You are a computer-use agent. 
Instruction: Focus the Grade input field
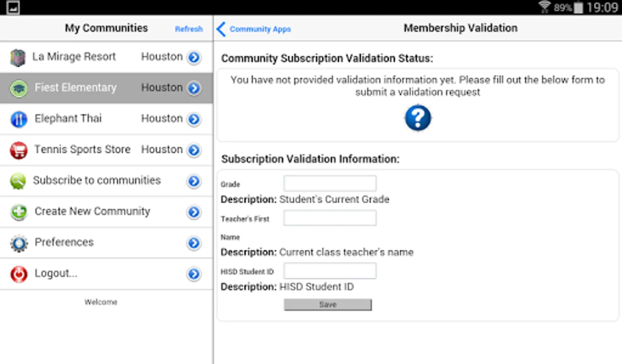click(330, 183)
